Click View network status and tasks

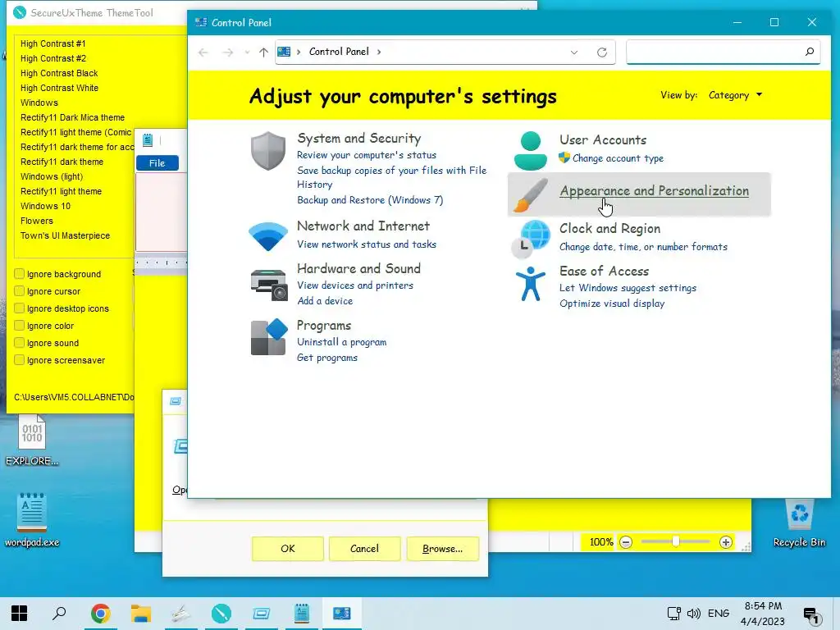point(367,244)
